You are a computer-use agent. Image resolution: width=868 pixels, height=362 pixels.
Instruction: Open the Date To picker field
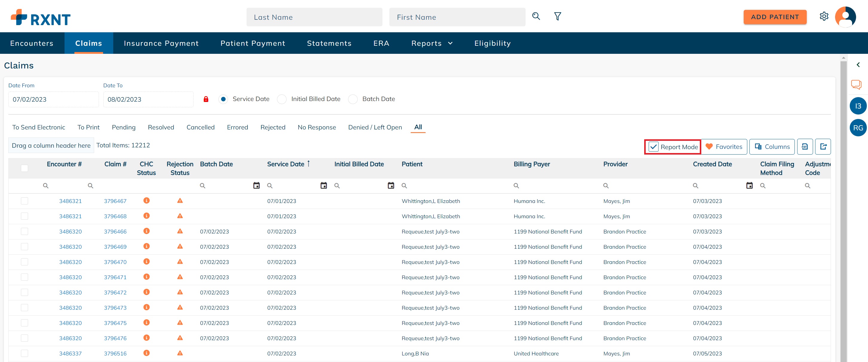tap(148, 100)
